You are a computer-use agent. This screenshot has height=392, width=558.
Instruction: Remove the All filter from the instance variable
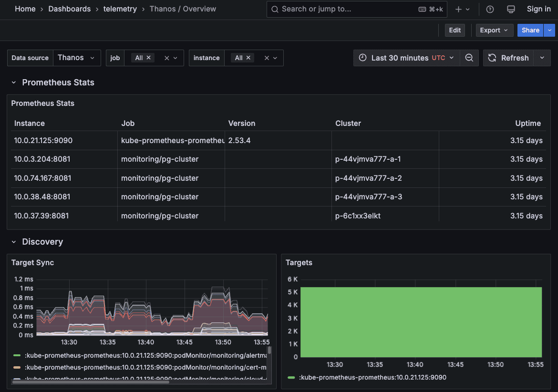tap(248, 58)
